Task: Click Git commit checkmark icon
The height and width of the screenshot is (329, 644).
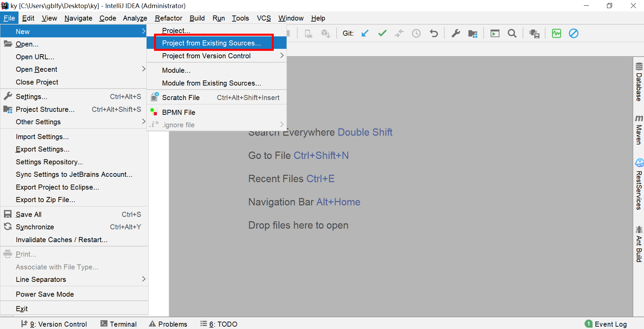Action: coord(382,33)
